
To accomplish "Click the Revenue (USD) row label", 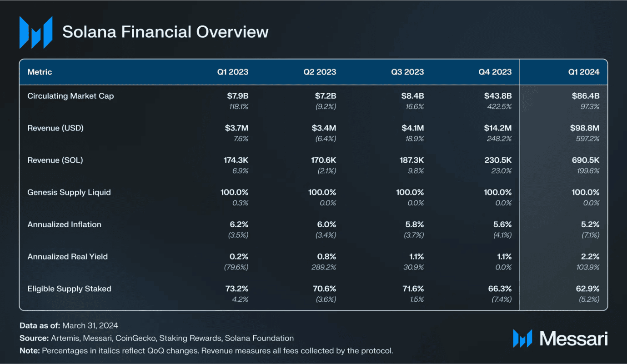I will pos(55,128).
